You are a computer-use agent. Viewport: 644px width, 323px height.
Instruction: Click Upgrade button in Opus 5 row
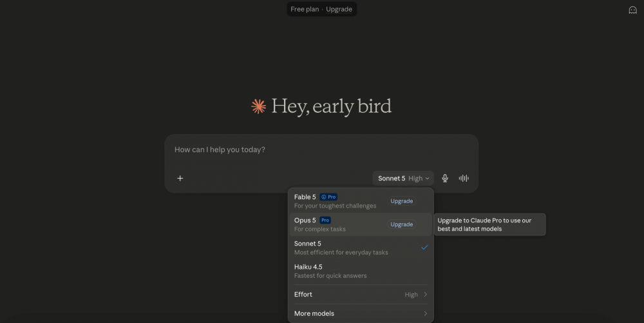[x=401, y=224]
